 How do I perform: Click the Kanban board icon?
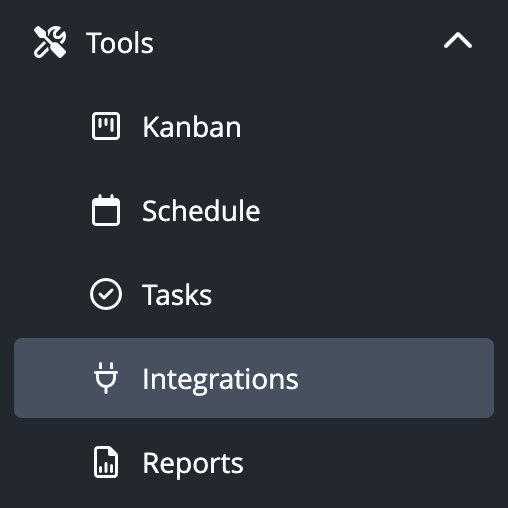click(106, 126)
